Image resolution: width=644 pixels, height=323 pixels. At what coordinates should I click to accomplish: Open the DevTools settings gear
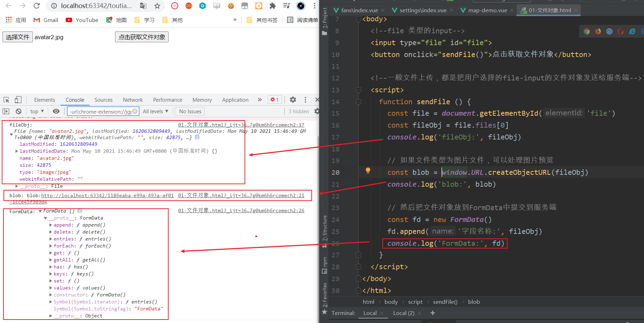(293, 100)
